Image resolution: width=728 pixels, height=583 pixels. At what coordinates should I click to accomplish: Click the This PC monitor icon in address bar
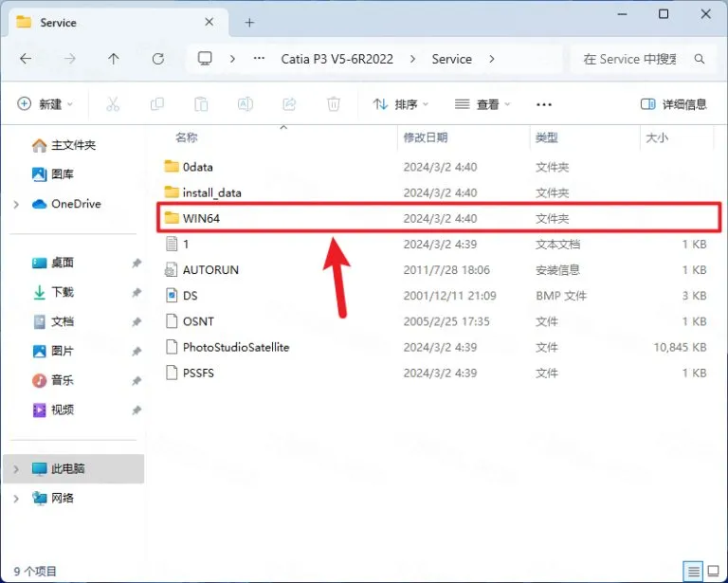point(205,59)
